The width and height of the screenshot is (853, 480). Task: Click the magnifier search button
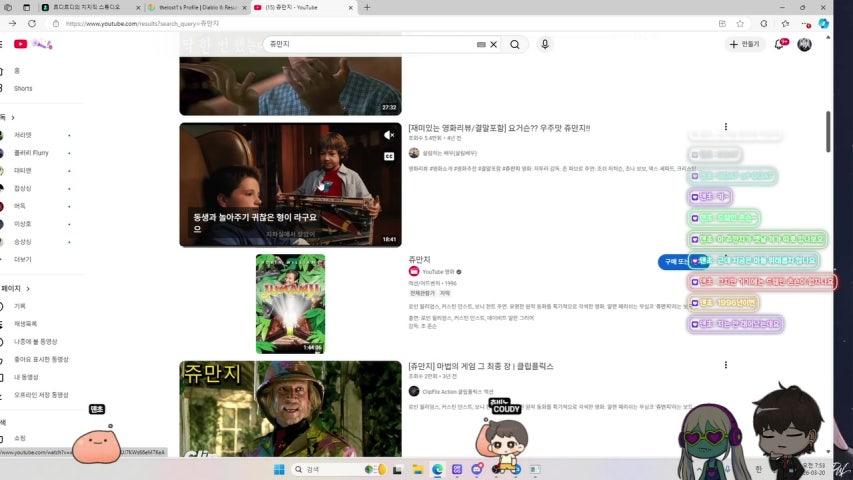(515, 45)
